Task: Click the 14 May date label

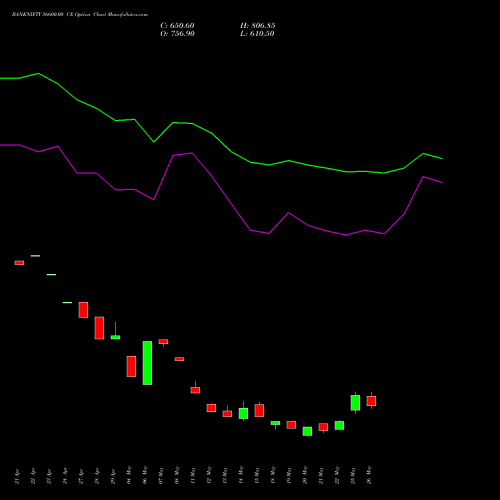Action: (241, 475)
